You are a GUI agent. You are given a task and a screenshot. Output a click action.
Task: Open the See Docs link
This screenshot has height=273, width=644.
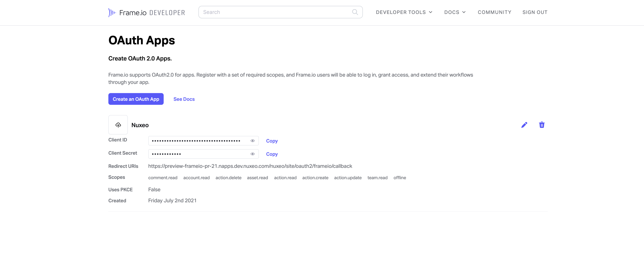pyautogui.click(x=184, y=99)
